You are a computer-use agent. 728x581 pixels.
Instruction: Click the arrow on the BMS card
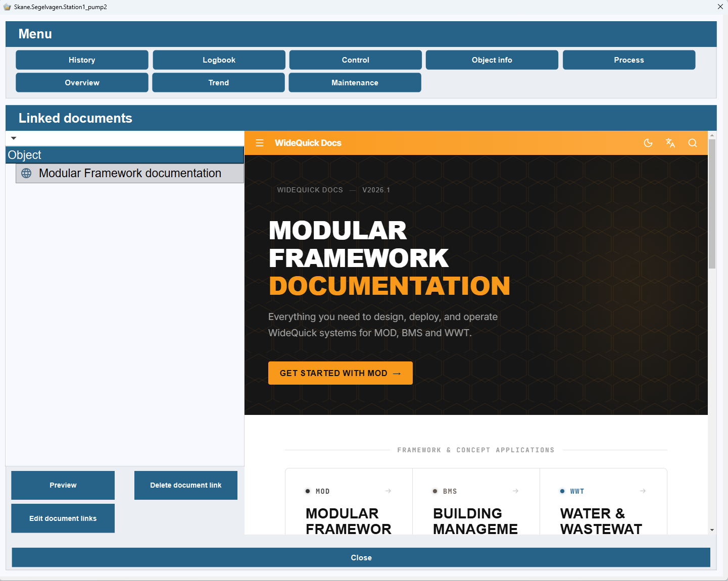pyautogui.click(x=515, y=491)
